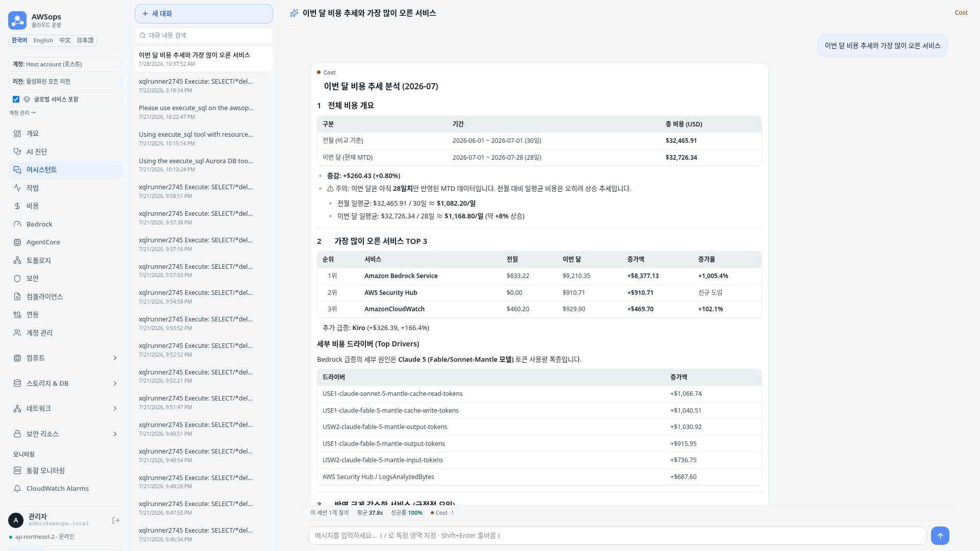Click the +$8,377.13 increase value

(x=643, y=276)
